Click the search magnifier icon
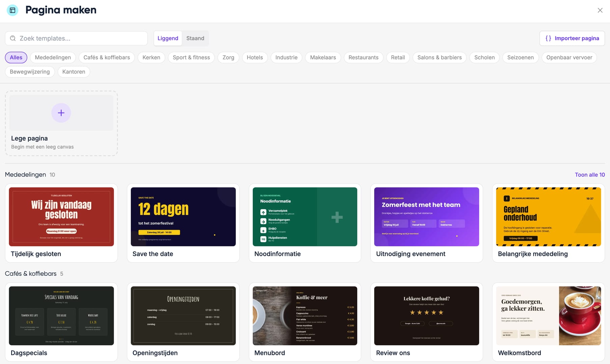The height and width of the screenshot is (364, 610). 13,38
